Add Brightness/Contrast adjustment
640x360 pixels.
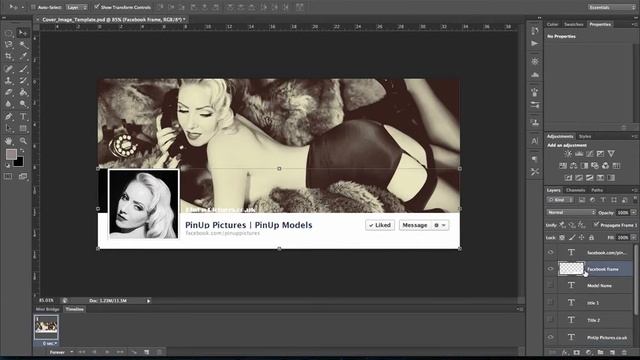click(568, 154)
